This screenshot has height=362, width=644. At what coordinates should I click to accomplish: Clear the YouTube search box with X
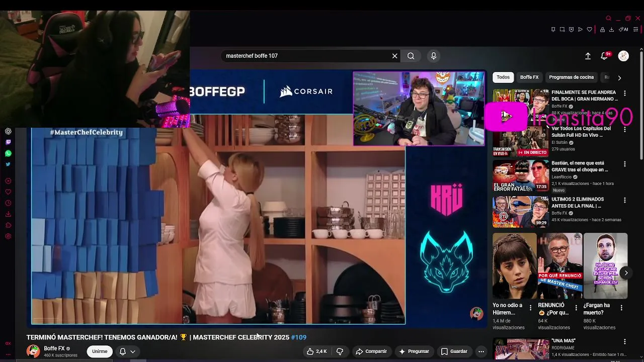[x=394, y=56]
